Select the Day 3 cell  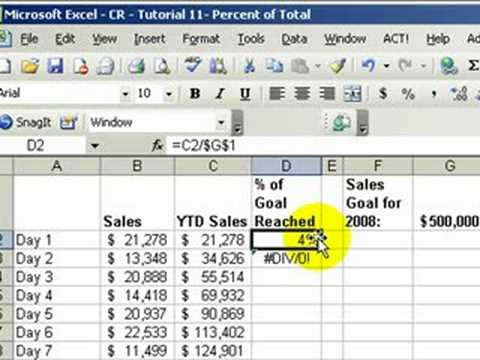pos(57,277)
